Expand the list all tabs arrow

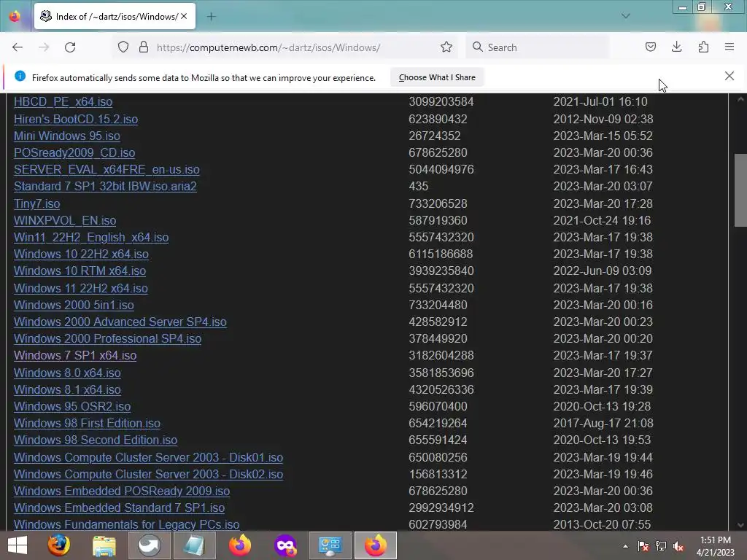point(626,16)
